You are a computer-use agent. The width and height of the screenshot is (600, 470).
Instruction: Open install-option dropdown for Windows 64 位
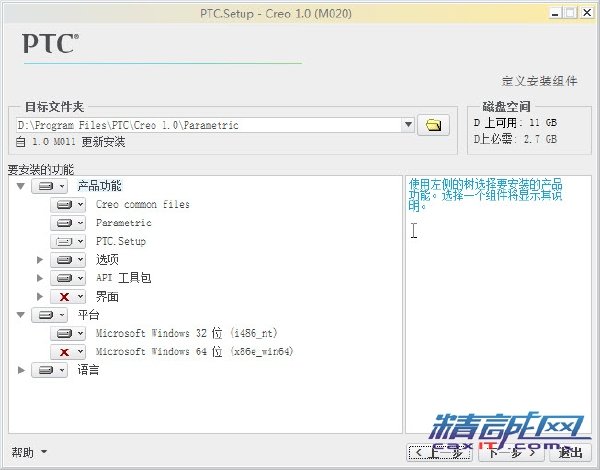[80, 352]
